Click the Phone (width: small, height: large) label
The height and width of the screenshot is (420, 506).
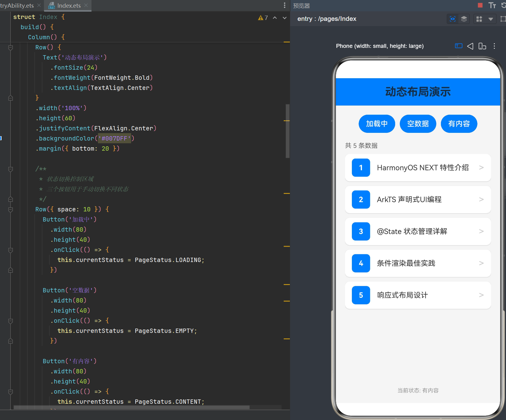tap(380, 46)
